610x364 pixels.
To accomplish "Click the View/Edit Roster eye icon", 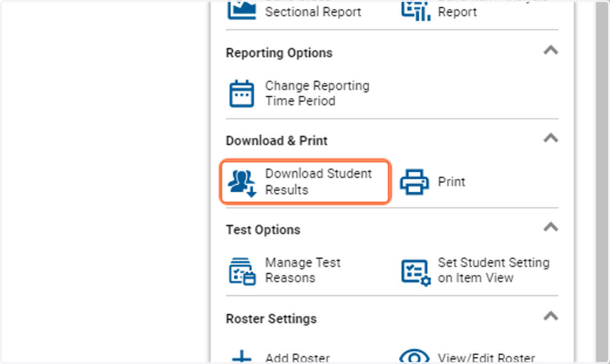I will coord(415,357).
